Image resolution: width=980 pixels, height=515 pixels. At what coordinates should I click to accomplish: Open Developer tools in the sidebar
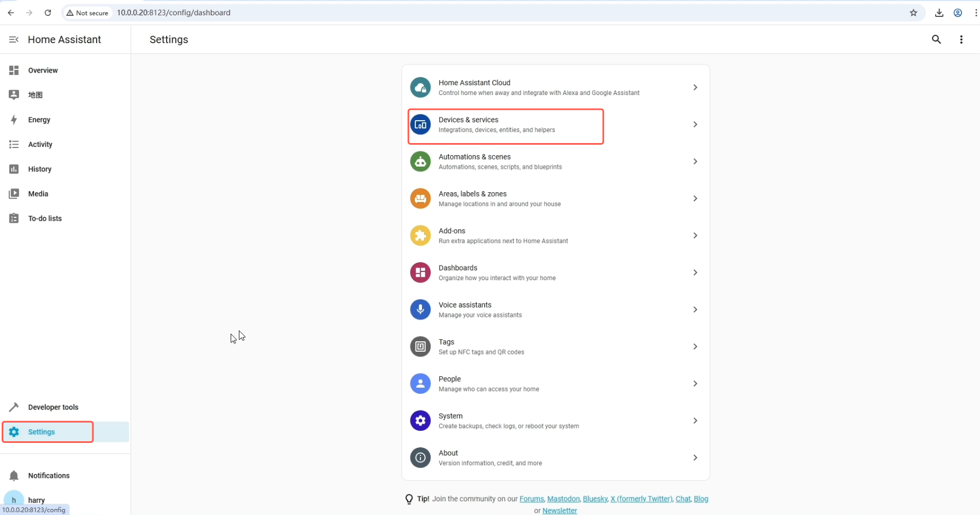pyautogui.click(x=53, y=407)
